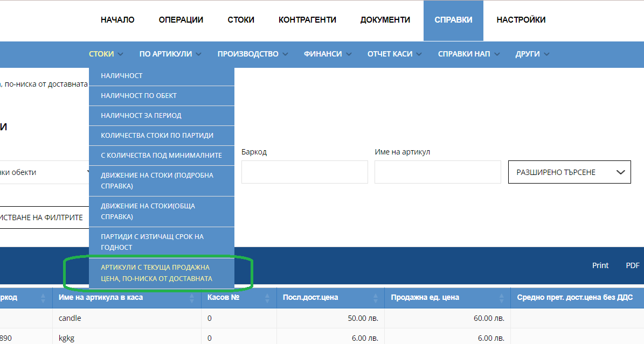Open АРТИКУЛИ С ТЕКУЩА ПРОДАЖНА ЦЕНА report

coord(162,273)
